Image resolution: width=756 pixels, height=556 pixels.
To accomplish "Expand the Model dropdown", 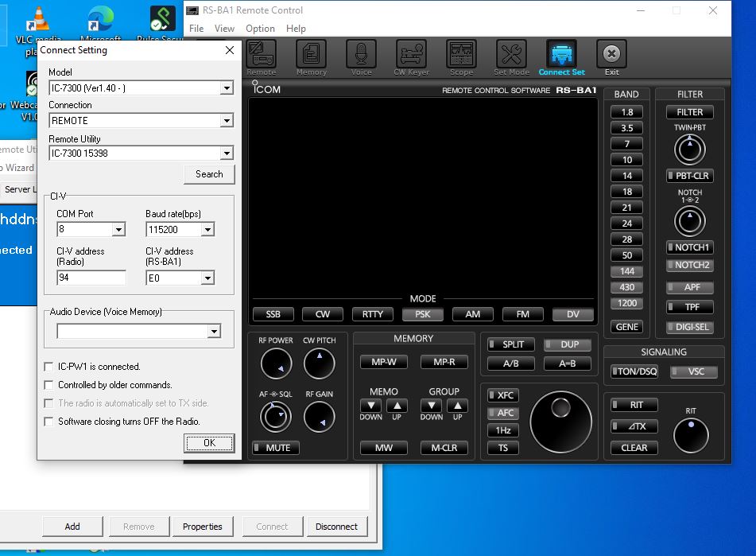I will point(227,88).
